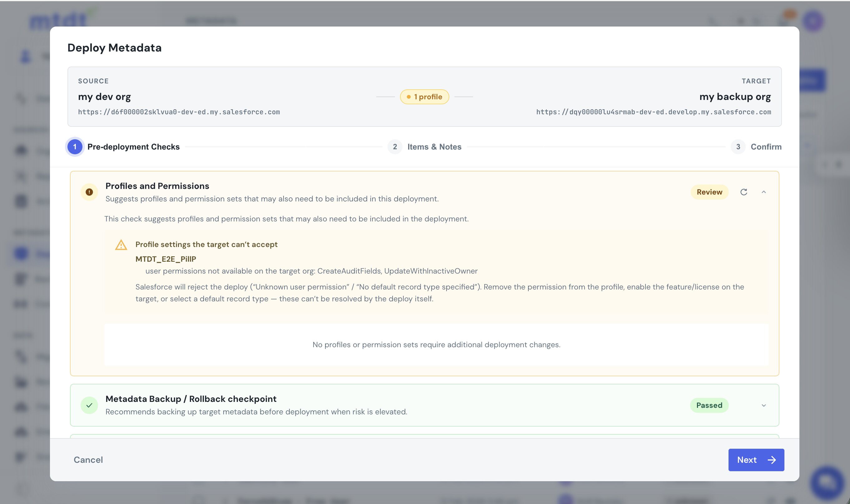Click the user avatar in the top bar

813,21
